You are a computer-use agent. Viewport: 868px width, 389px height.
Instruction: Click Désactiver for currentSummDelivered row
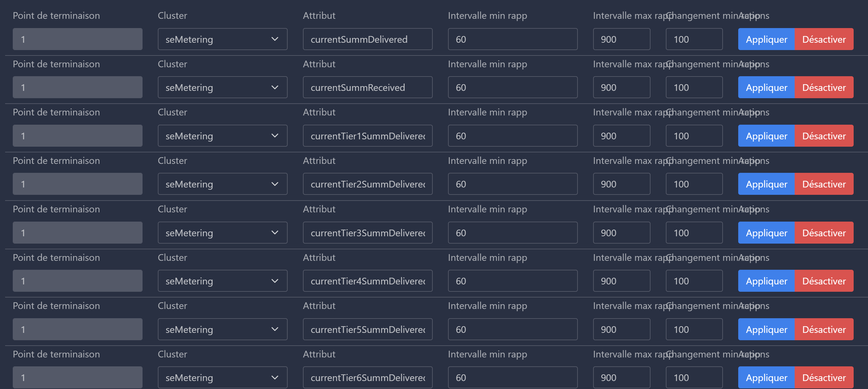click(824, 39)
